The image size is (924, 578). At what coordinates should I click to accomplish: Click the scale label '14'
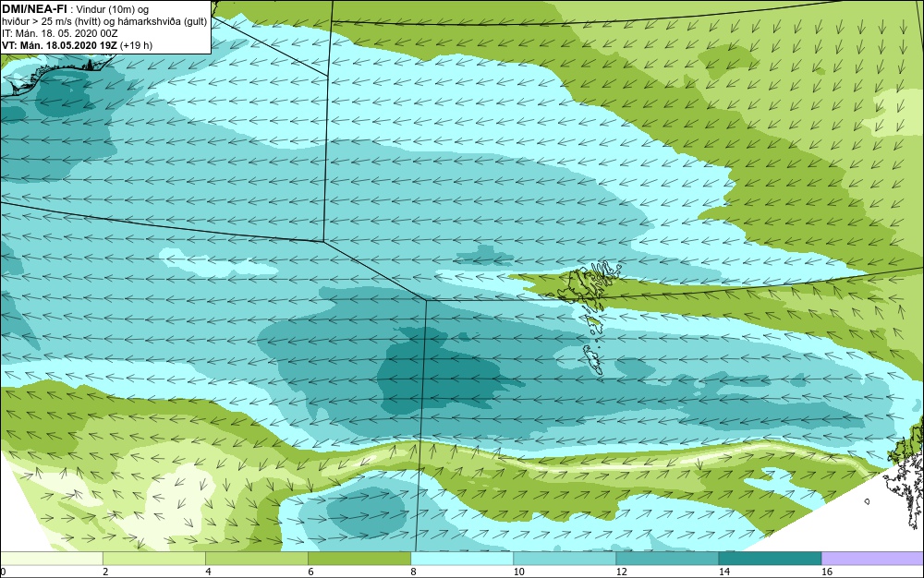(x=723, y=572)
